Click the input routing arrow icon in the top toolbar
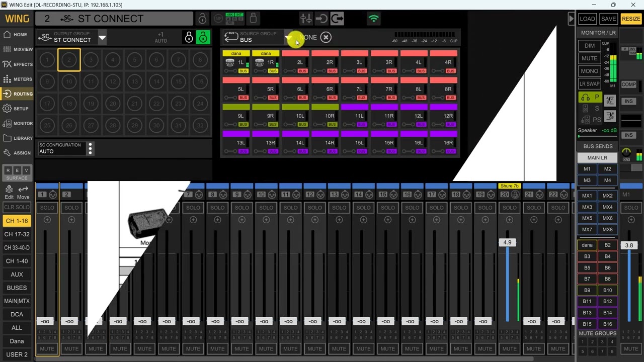Screen dimensions: 644x362 (x=321, y=19)
